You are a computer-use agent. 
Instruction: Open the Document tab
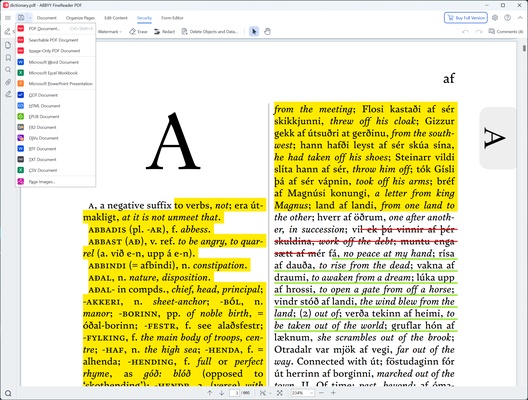(x=46, y=18)
